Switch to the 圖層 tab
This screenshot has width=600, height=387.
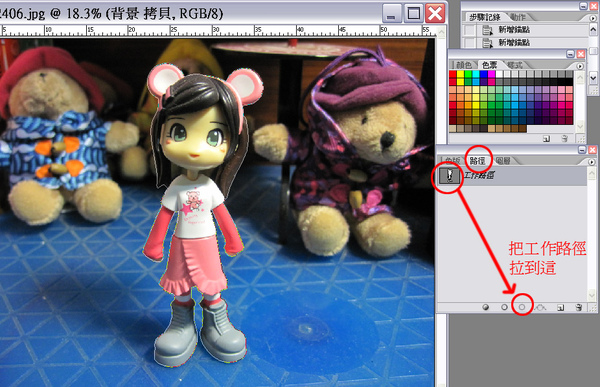pos(503,161)
